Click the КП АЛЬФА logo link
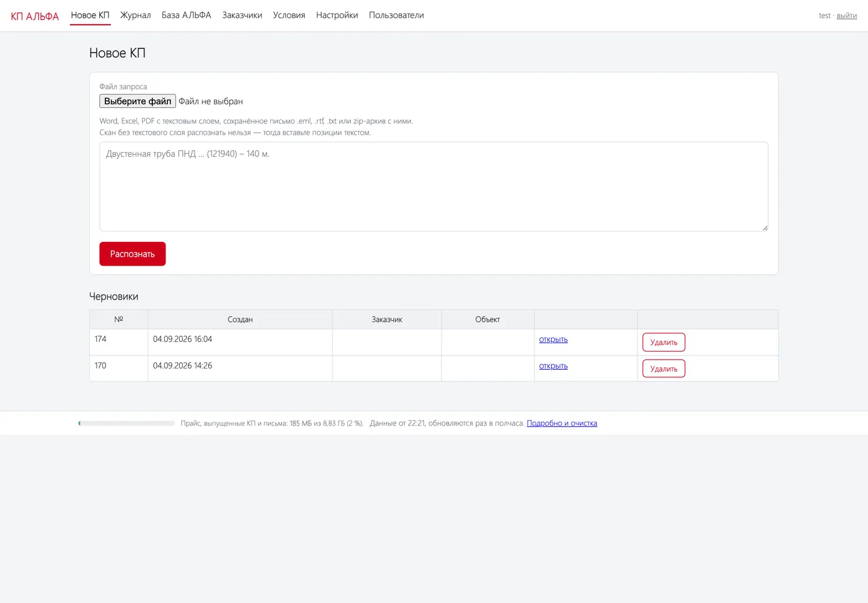 click(x=35, y=16)
